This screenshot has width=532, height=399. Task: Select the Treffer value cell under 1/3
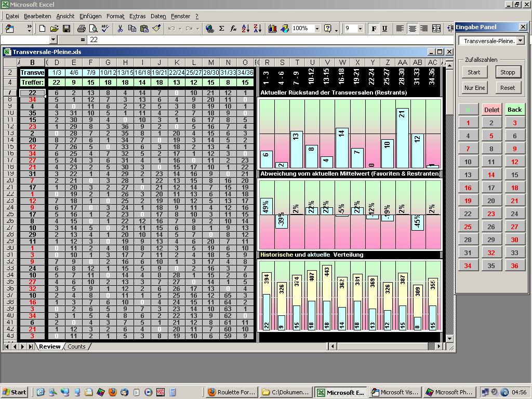56,82
